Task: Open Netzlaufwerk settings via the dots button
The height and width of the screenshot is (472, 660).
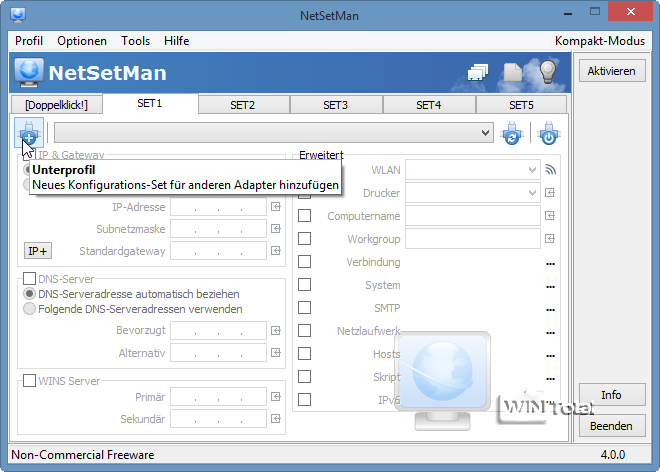Action: pyautogui.click(x=550, y=333)
